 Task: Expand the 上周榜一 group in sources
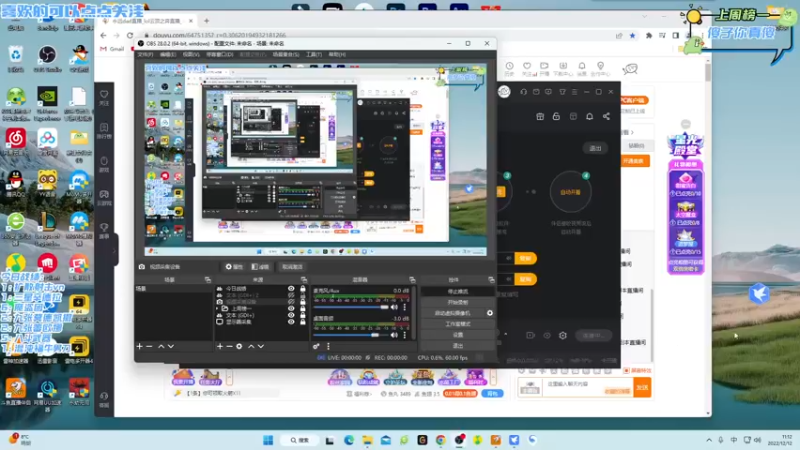click(x=218, y=309)
